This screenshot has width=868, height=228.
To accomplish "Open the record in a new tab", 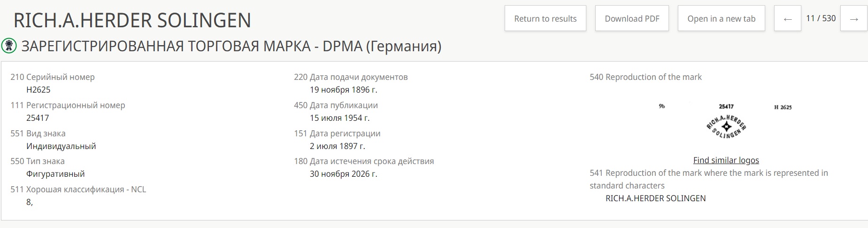I will coord(721,19).
